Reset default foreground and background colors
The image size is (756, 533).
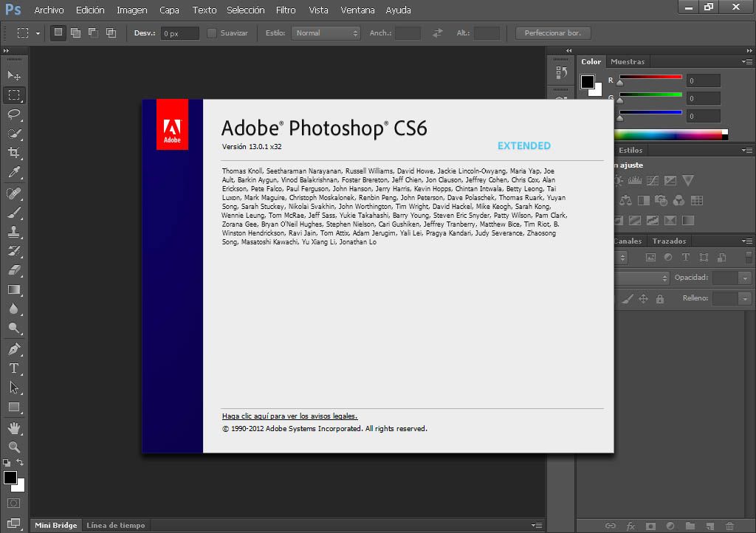[7, 463]
